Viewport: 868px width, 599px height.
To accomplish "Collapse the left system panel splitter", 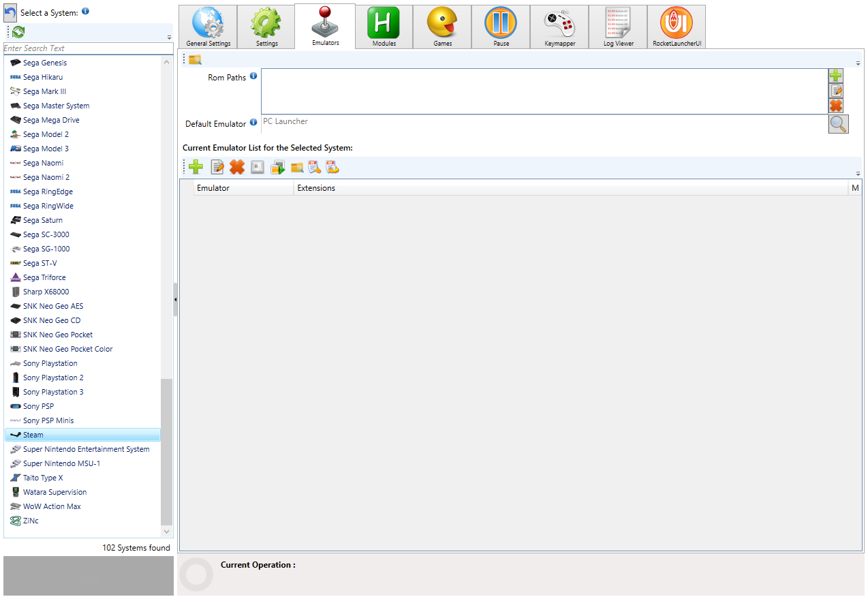I will [x=176, y=299].
